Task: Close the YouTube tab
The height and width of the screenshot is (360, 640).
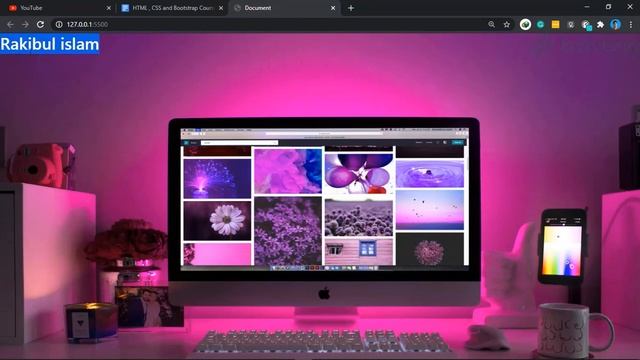Action: click(109, 8)
